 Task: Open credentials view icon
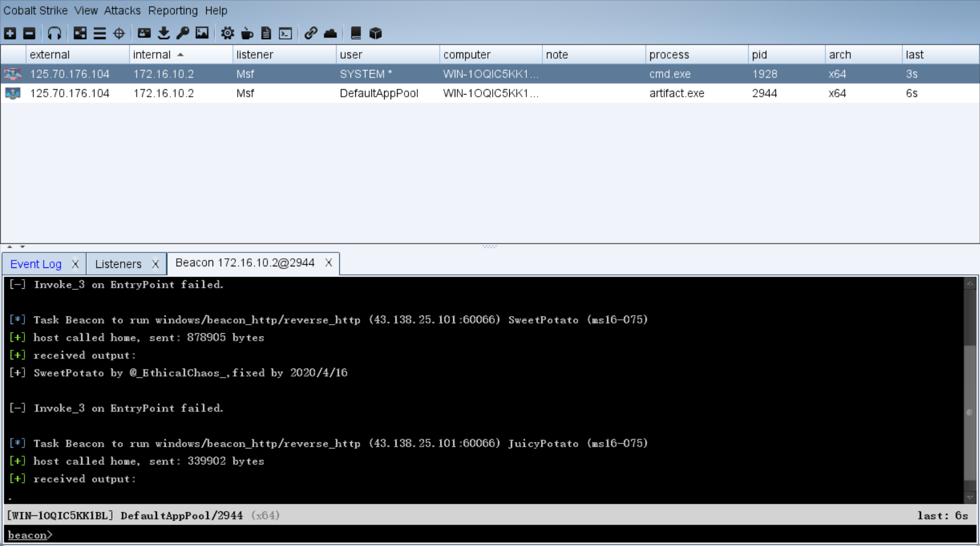(144, 33)
